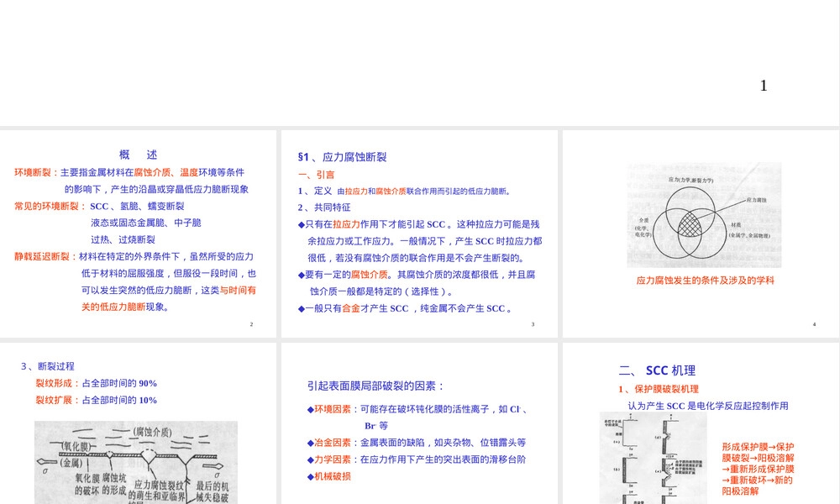Click the line 裂纹形成：占全部时间的 90%
Viewport: 840px width, 504px height.
pyautogui.click(x=96, y=384)
